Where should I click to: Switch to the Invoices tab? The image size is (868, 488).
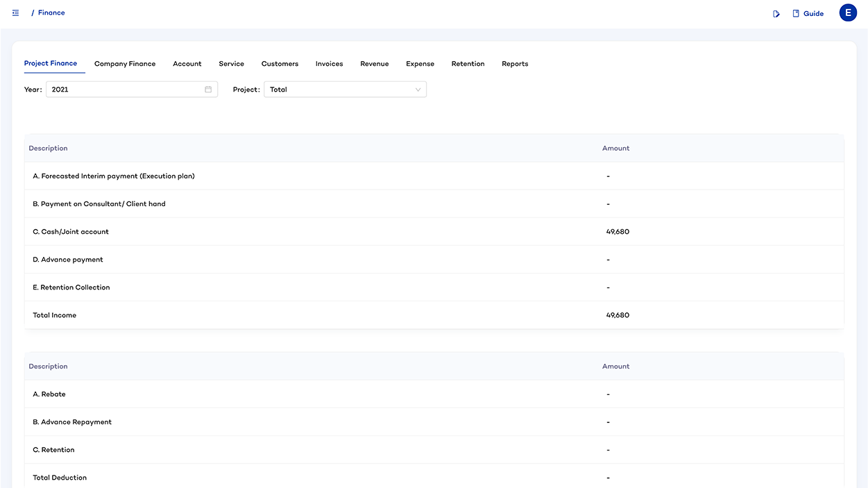[x=329, y=64]
